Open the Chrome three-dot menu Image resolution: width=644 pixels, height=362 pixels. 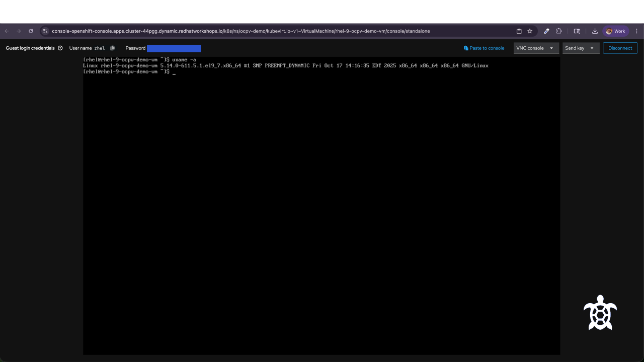coord(636,31)
